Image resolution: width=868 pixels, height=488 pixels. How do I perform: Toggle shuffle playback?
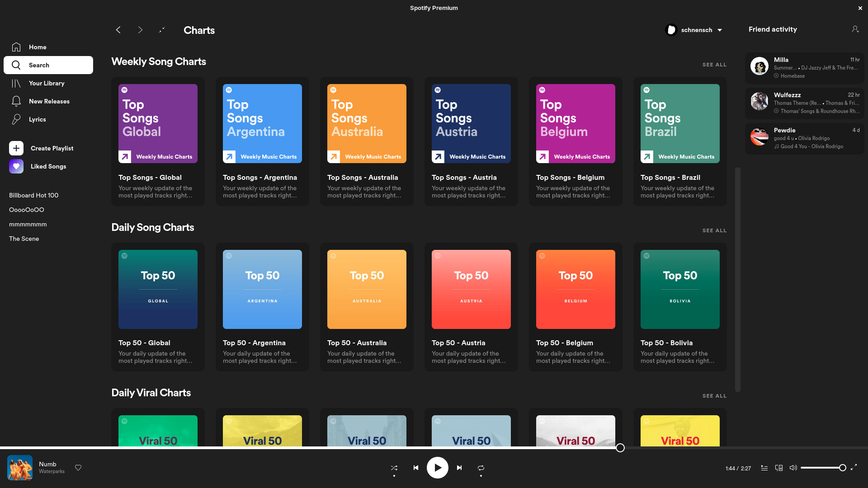[x=394, y=468]
